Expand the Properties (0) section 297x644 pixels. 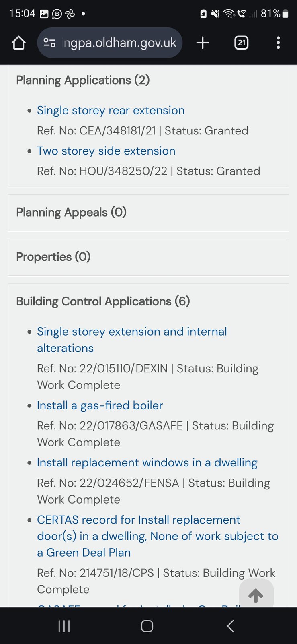53,257
